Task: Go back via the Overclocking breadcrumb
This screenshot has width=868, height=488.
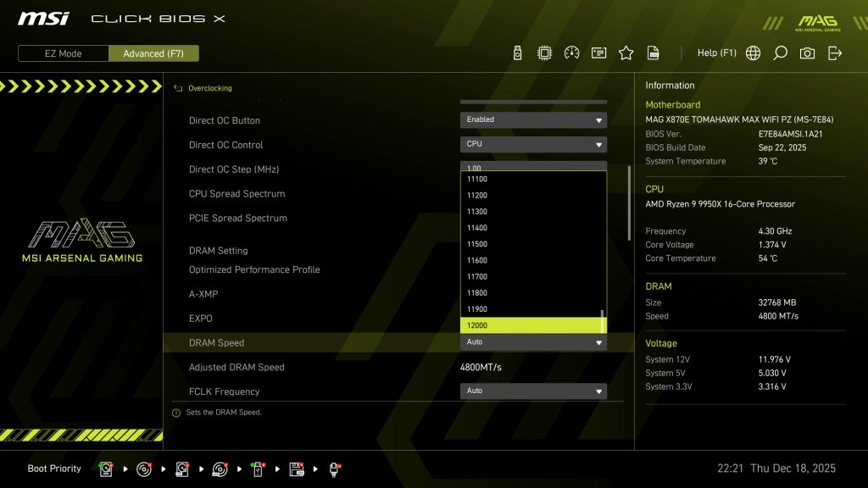Action: click(209, 88)
